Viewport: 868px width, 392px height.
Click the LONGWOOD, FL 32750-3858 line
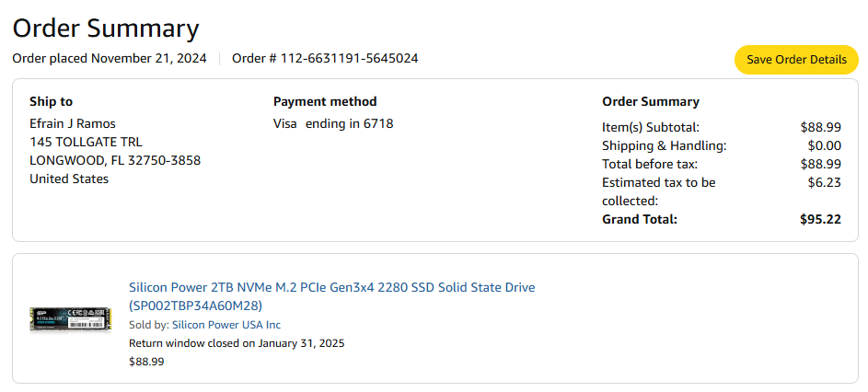(x=115, y=160)
